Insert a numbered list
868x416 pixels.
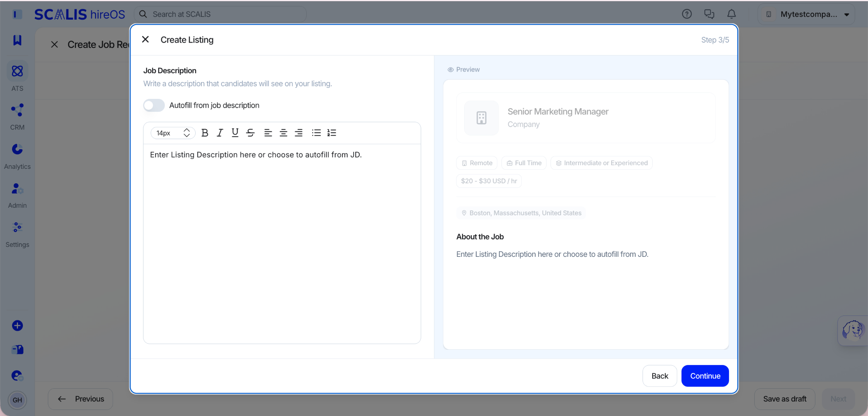pos(332,133)
